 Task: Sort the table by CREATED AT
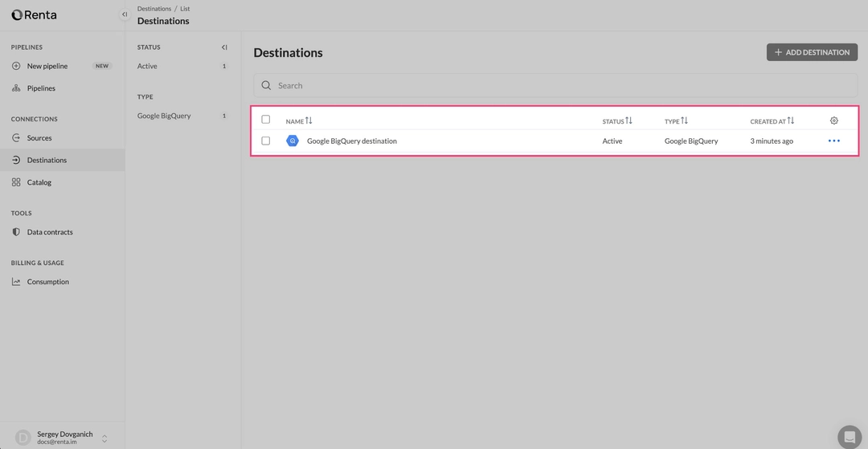click(772, 120)
